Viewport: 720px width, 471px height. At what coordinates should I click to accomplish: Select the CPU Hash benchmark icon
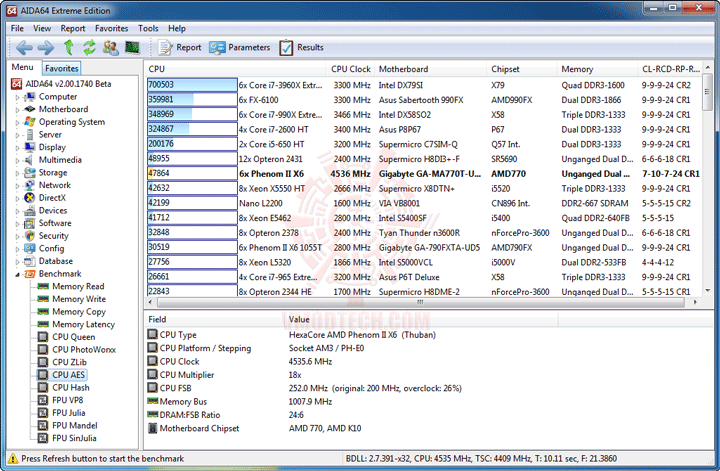click(43, 387)
